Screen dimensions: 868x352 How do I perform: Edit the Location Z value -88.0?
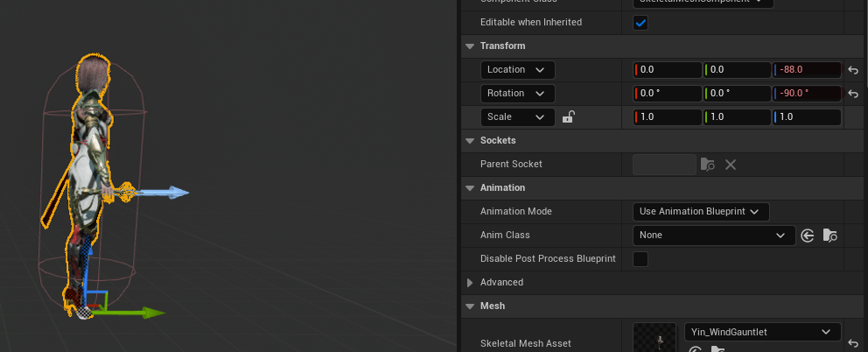pyautogui.click(x=807, y=70)
